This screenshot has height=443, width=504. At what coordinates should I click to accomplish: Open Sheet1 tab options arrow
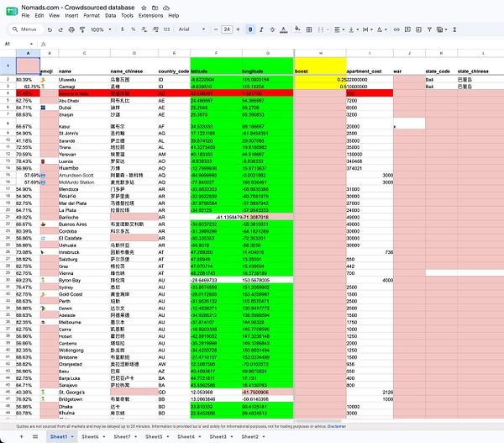click(72, 436)
